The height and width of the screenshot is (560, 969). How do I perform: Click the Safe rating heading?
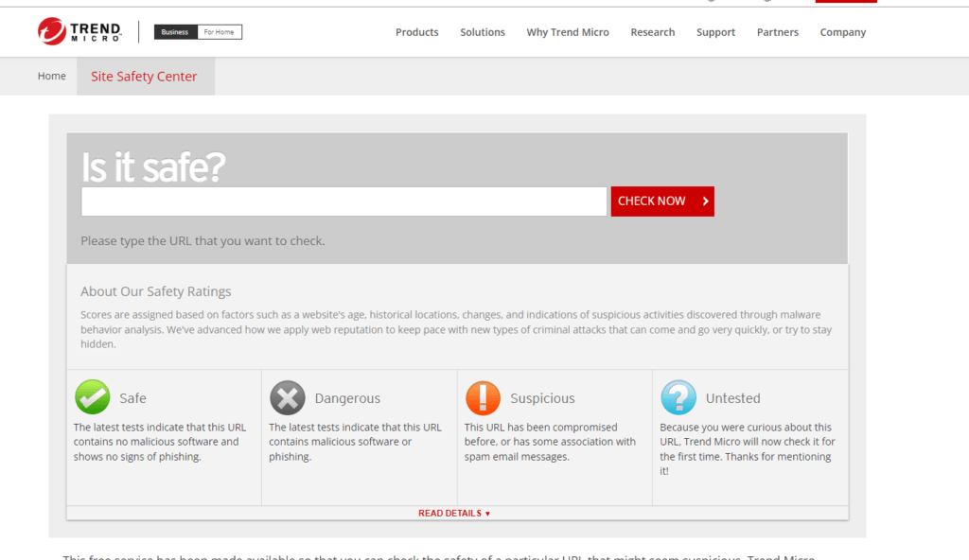[132, 398]
